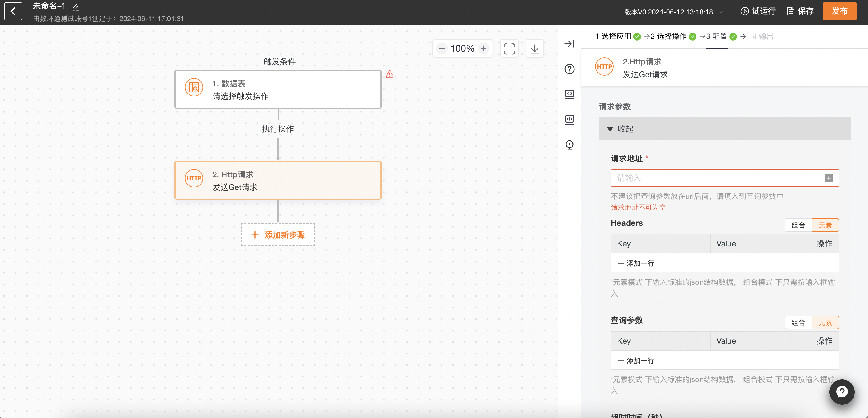The height and width of the screenshot is (418, 868).
Task: Switch Headers to 组合 mode
Action: tap(798, 225)
